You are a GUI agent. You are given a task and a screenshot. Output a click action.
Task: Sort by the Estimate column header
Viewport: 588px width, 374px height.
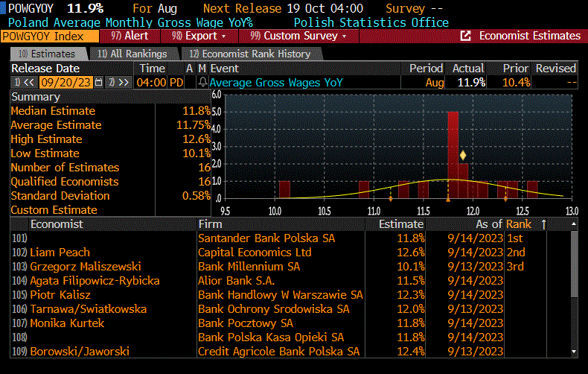tap(401, 224)
